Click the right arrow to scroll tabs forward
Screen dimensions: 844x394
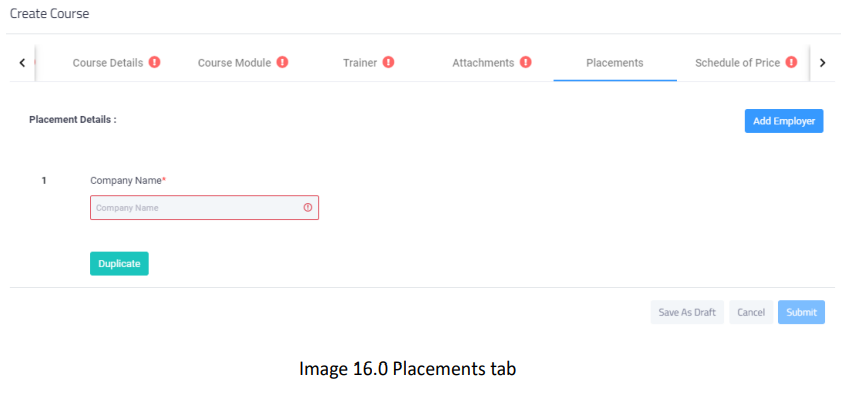(x=822, y=63)
